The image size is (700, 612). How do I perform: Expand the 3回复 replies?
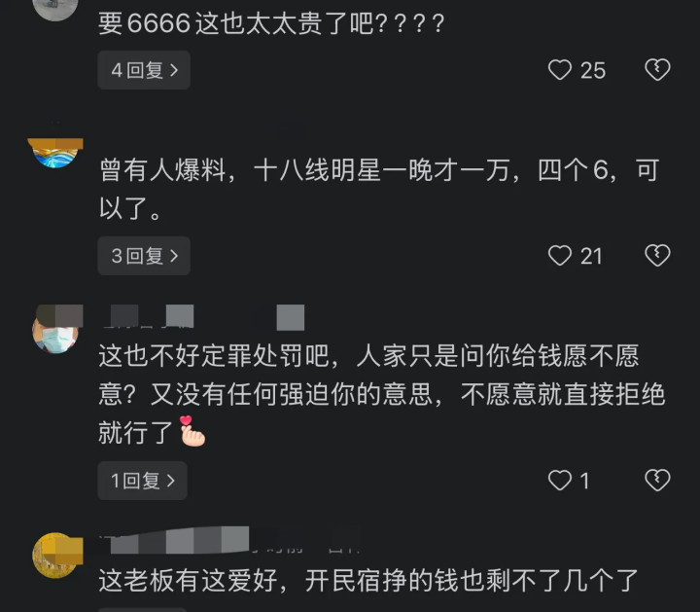(x=144, y=256)
